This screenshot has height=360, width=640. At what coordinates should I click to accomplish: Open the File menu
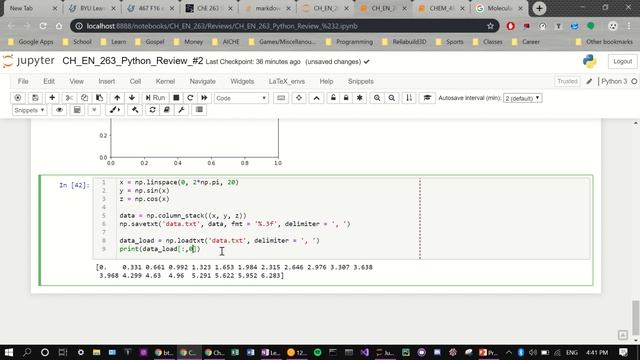pyautogui.click(x=23, y=82)
